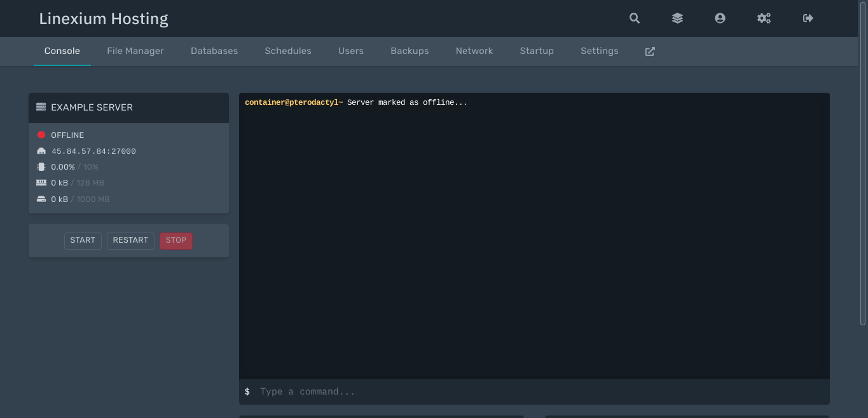Stop the server with the STOP button
Image resolution: width=868 pixels, height=418 pixels.
coord(176,241)
